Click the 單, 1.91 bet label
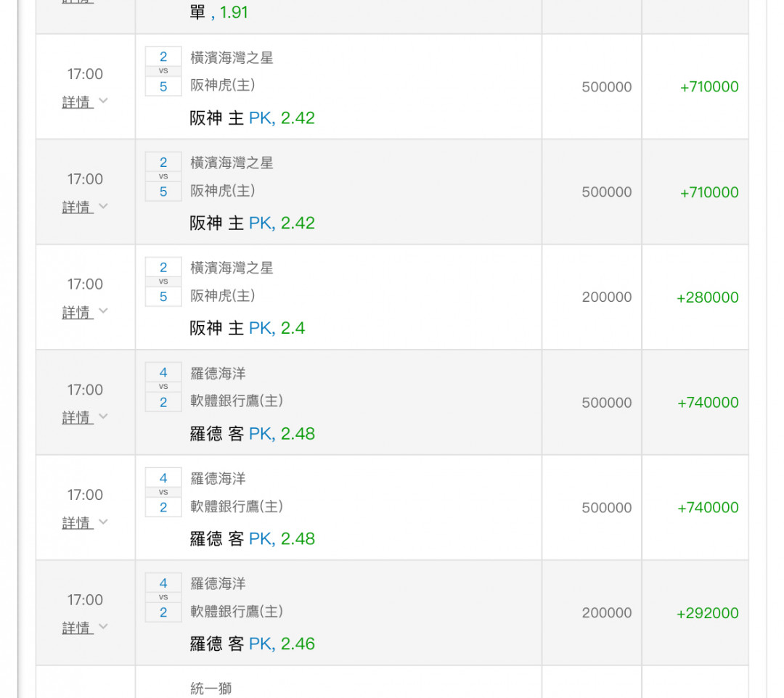This screenshot has width=784, height=698. [219, 13]
